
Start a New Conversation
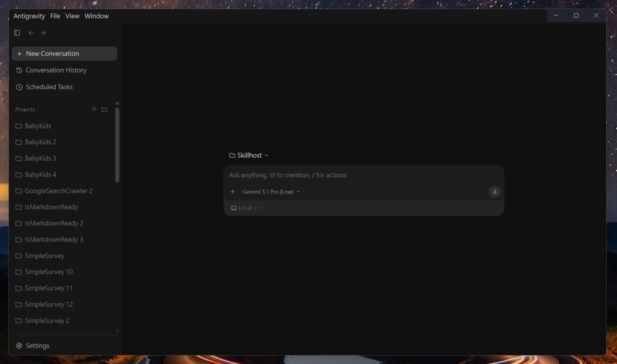pyautogui.click(x=64, y=53)
